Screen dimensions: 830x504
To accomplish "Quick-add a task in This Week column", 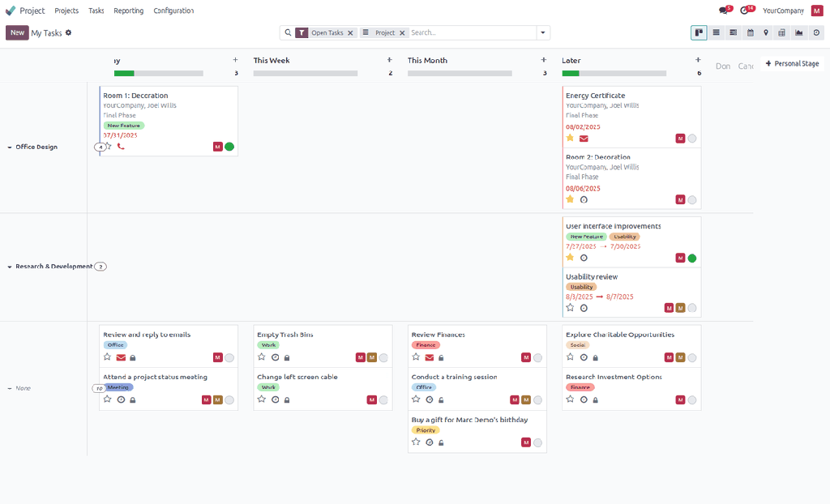I will [x=390, y=60].
